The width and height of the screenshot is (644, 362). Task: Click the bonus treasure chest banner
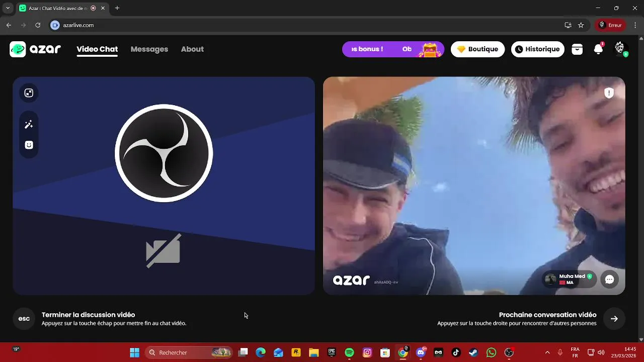coord(393,49)
